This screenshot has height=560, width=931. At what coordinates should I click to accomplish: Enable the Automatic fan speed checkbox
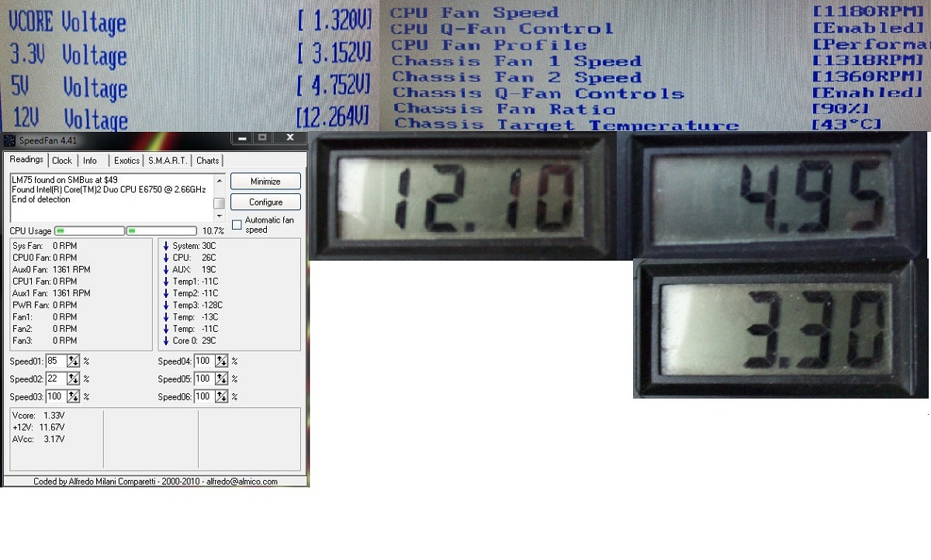237,224
